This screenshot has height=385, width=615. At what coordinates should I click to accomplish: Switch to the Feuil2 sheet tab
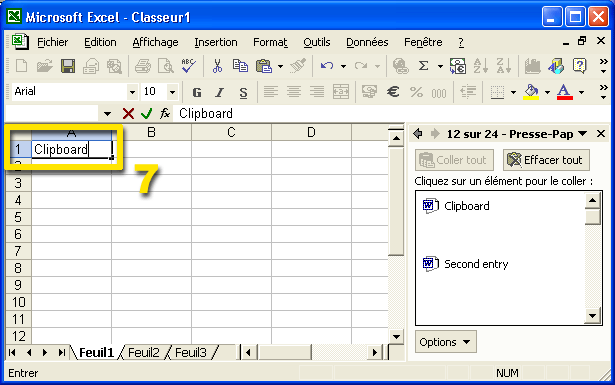click(x=144, y=352)
